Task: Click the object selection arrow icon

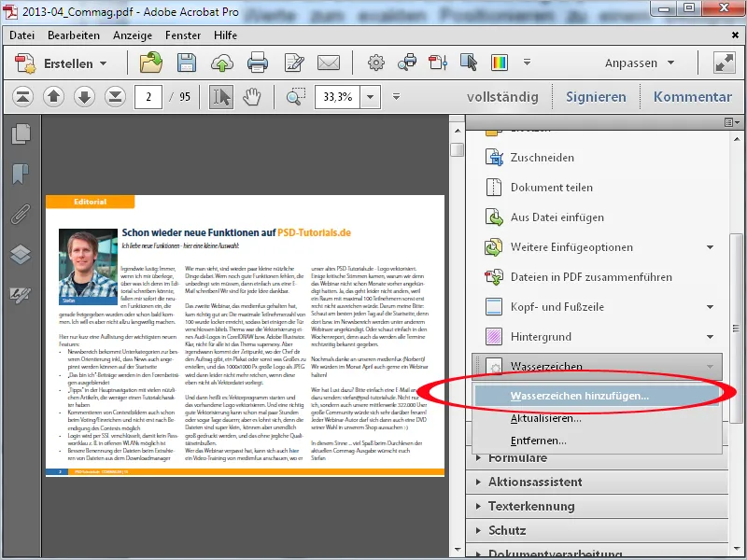Action: pos(469,63)
